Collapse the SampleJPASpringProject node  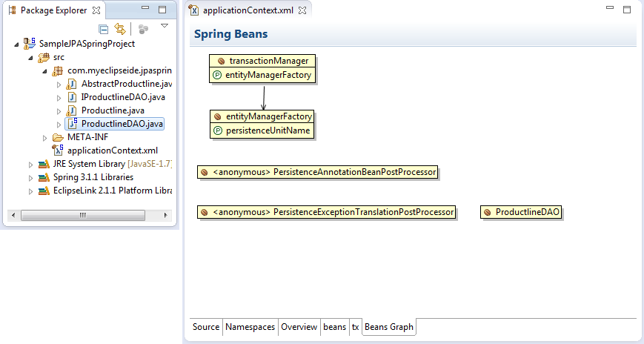[16, 44]
